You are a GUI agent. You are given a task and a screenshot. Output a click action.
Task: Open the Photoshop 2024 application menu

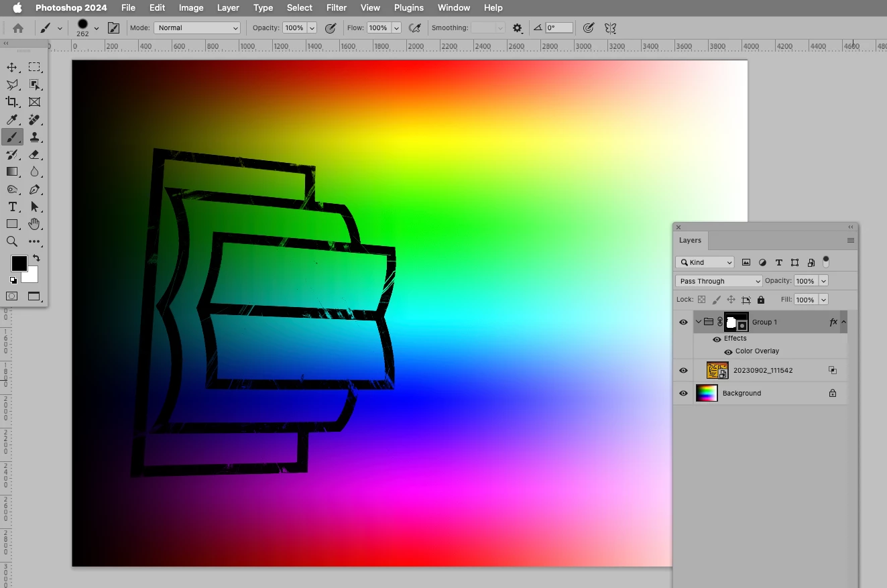71,7
